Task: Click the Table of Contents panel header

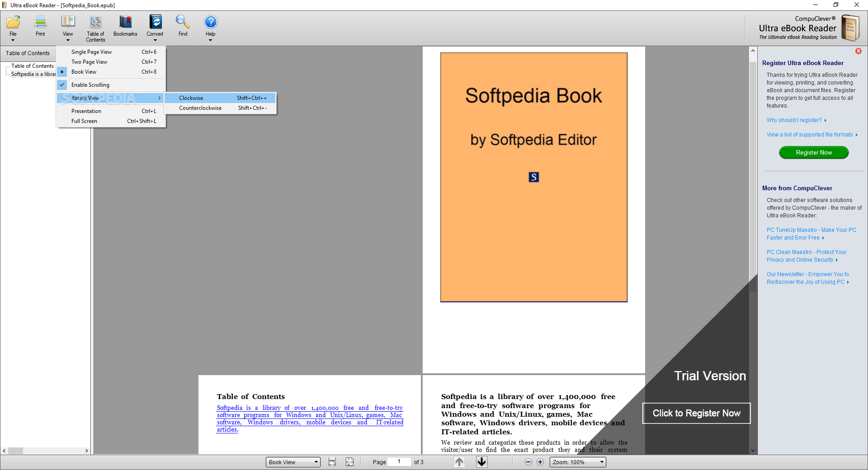Action: [x=28, y=53]
